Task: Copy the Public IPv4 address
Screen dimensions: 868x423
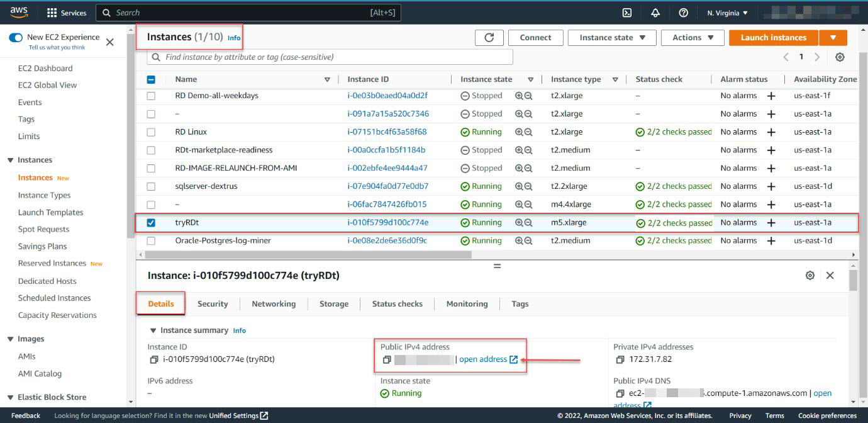Action: [387, 360]
